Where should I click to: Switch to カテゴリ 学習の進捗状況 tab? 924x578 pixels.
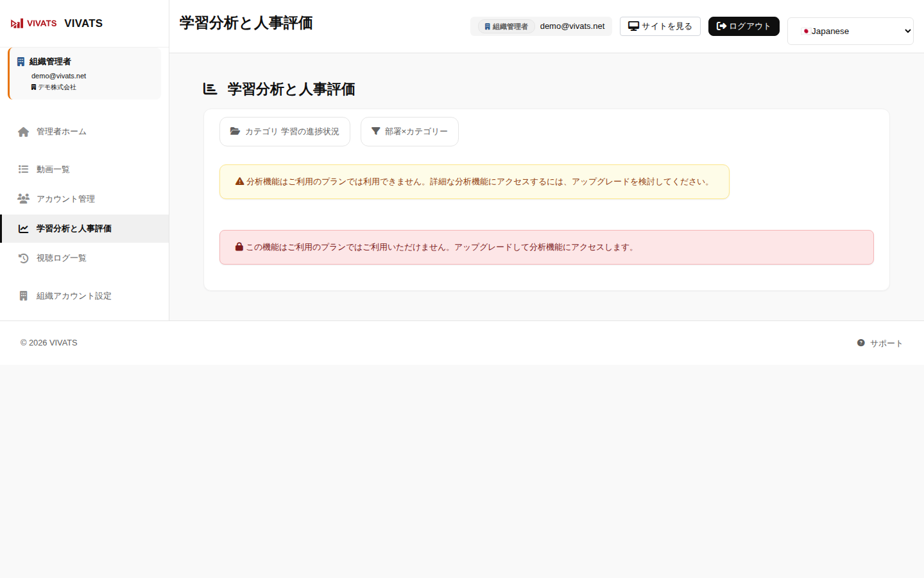pyautogui.click(x=285, y=132)
